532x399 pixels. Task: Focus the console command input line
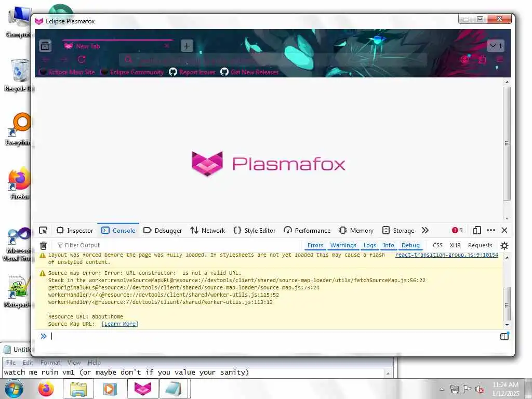coord(271,336)
